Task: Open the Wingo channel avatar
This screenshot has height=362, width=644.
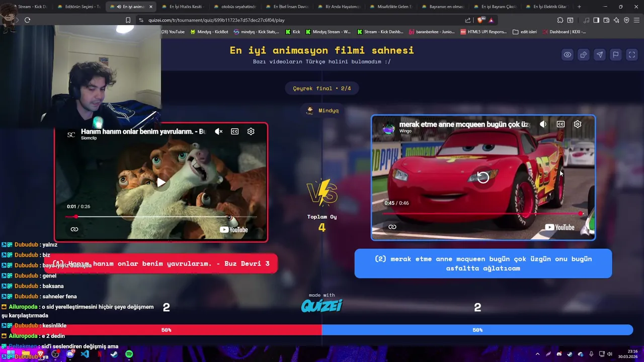Action: click(x=388, y=128)
